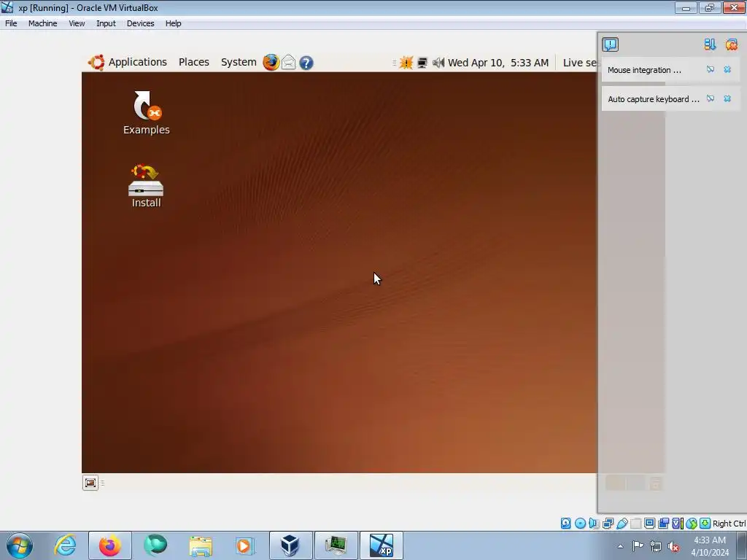Screen dimensions: 747x560
Task: Open Internet Explorer from the taskbar
Action: click(x=65, y=545)
